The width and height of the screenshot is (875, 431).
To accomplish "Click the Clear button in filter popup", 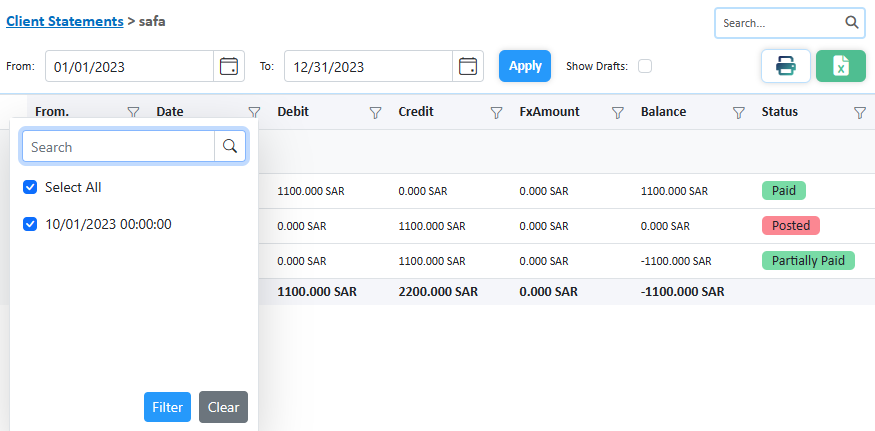I will pyautogui.click(x=223, y=407).
